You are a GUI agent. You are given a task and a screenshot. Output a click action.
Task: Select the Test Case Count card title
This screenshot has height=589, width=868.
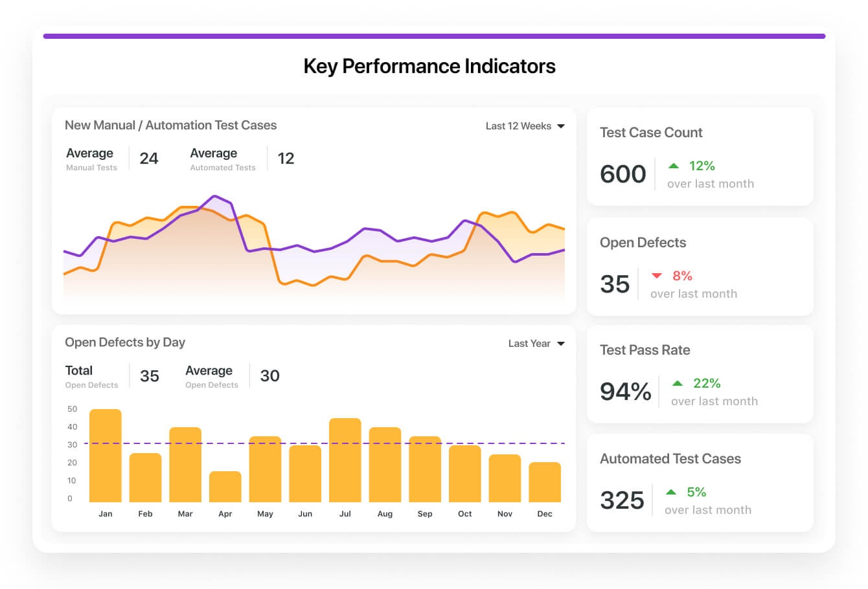tap(651, 133)
